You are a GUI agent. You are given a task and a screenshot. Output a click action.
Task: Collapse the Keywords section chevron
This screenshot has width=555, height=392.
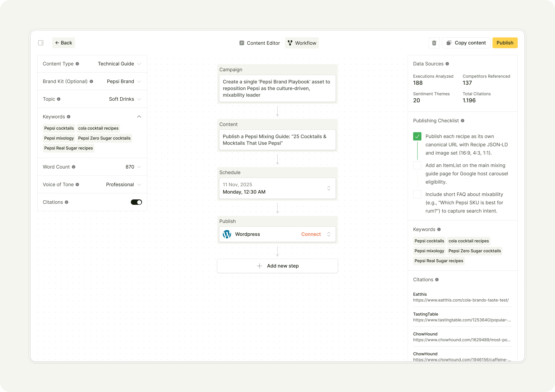[139, 117]
